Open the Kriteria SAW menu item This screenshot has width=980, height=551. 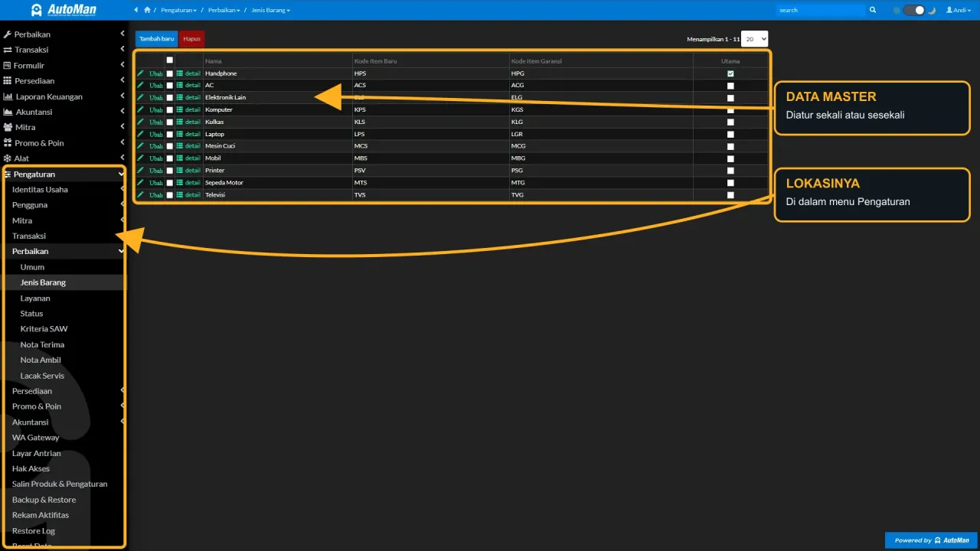[44, 329]
